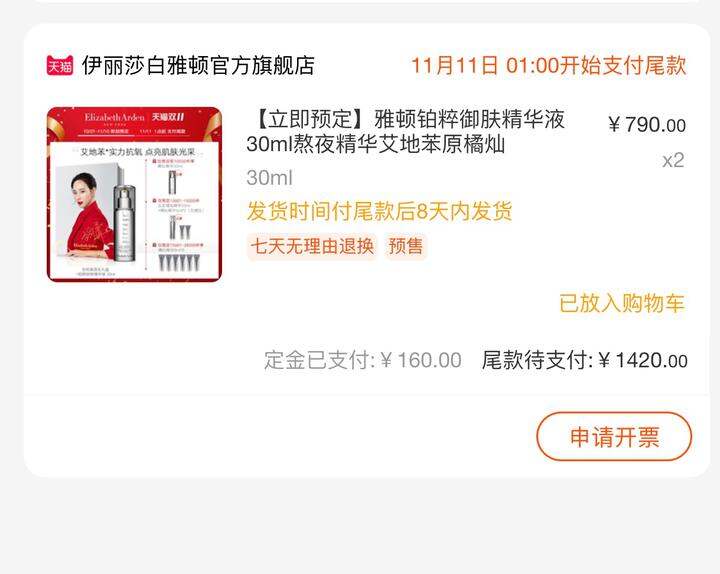Tap the ¥790.00 unit price
Screen dimensions: 720x574
click(x=647, y=124)
